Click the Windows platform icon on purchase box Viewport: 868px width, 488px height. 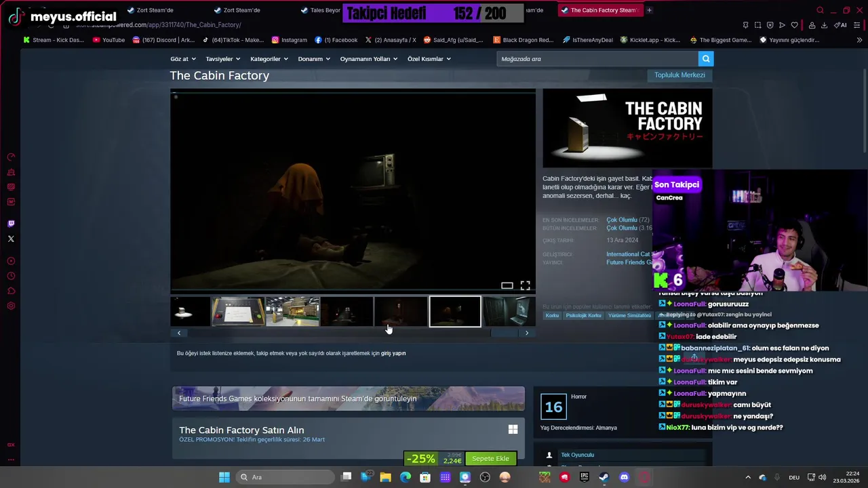coord(513,429)
